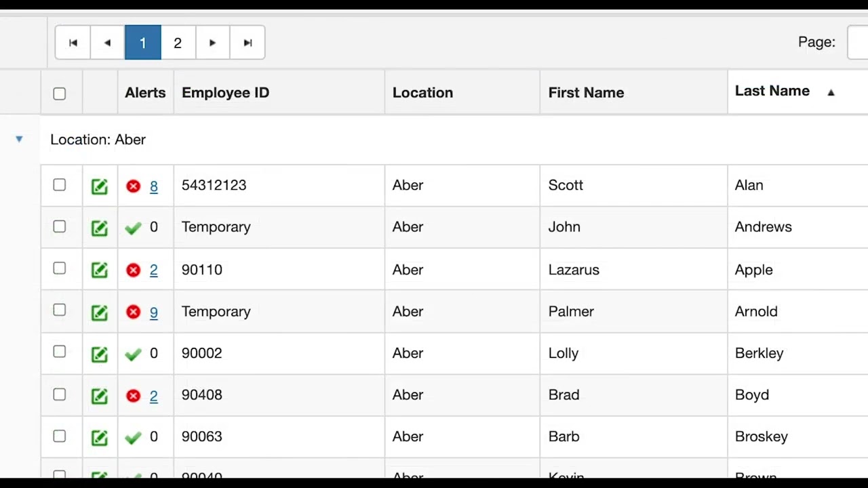Check the box for Lolly Berkley's row
The height and width of the screenshot is (488, 868).
[x=60, y=352]
